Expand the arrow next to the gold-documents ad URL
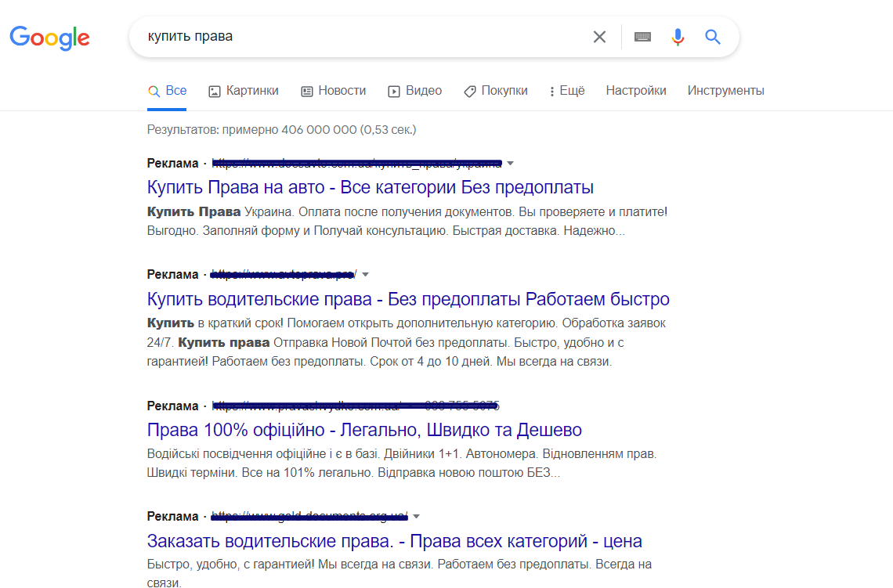This screenshot has width=893, height=588. tap(417, 516)
